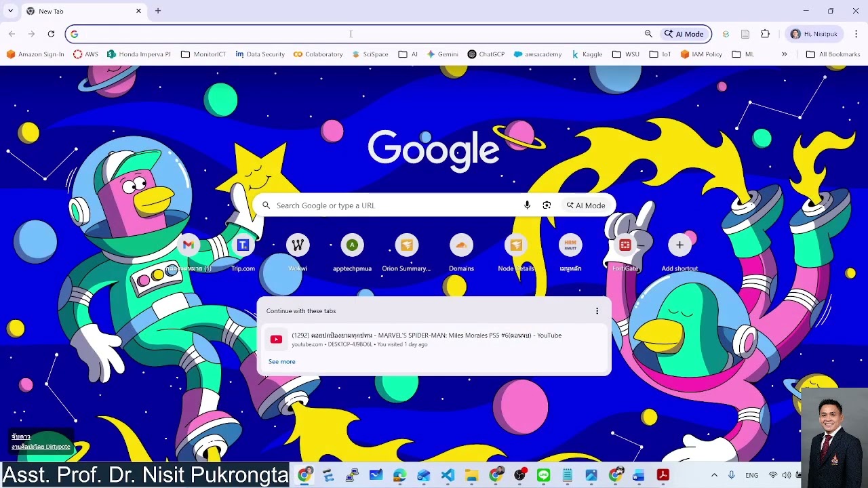868x488 pixels.
Task: Switch the ENG input language
Action: coord(751,475)
